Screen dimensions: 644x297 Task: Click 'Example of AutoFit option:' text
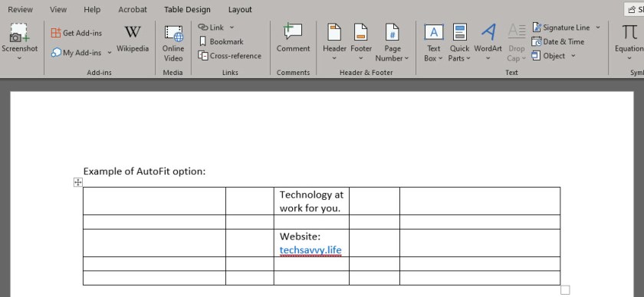(x=144, y=171)
